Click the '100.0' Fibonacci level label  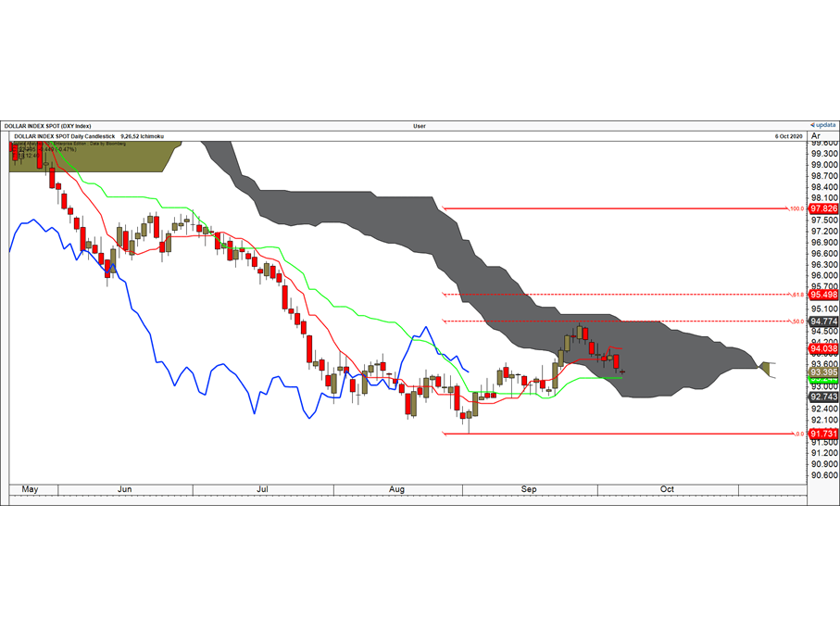(x=797, y=209)
